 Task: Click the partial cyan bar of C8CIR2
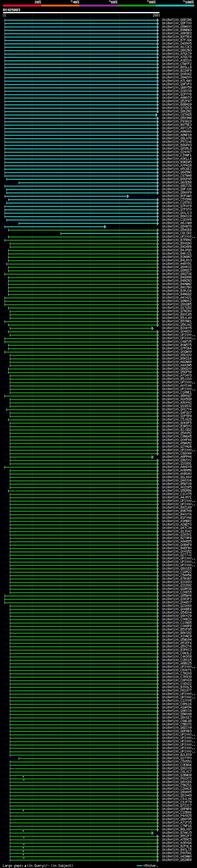(110, 233)
